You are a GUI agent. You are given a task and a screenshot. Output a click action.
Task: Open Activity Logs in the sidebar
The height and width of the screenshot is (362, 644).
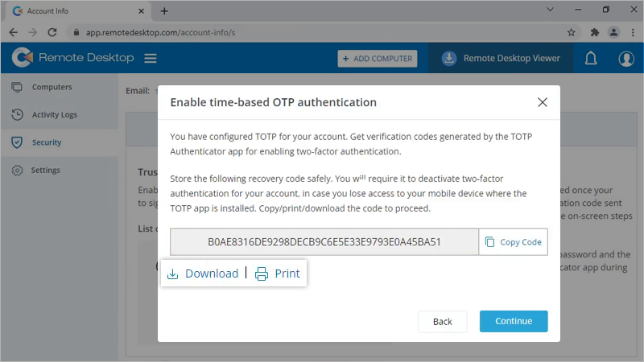pos(54,115)
